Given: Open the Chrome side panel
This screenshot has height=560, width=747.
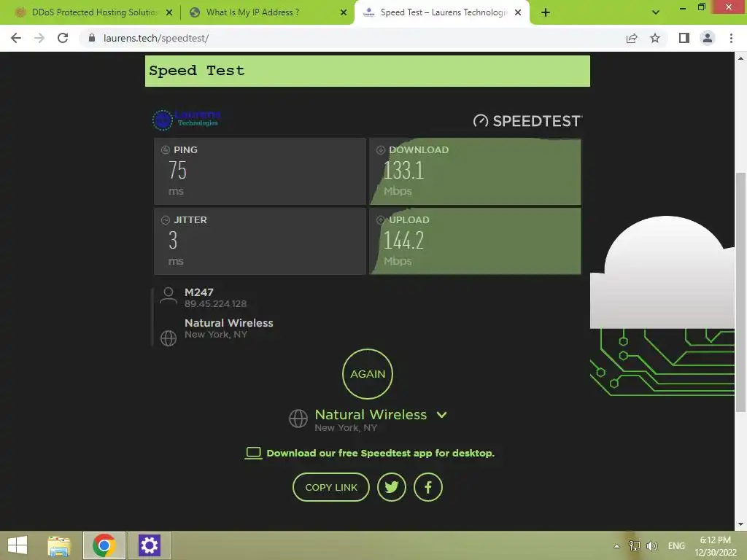Looking at the screenshot, I should pos(684,38).
